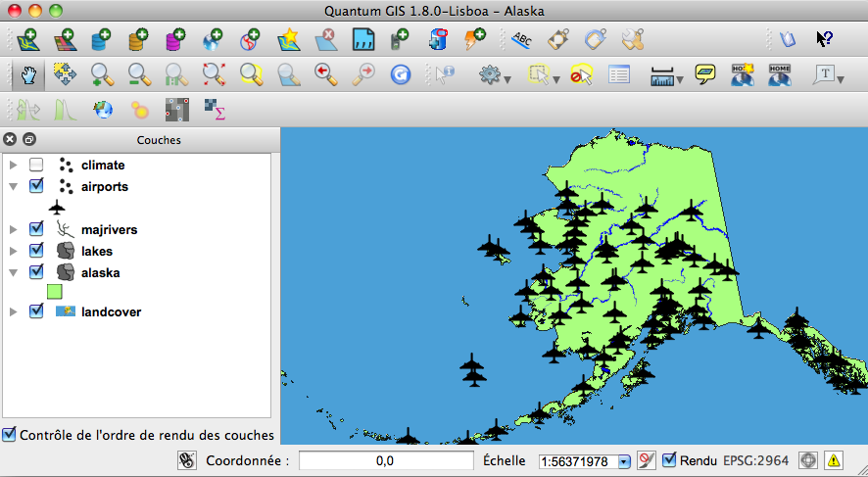Open the GPS tools icon
This screenshot has width=868, height=477.
click(400, 39)
